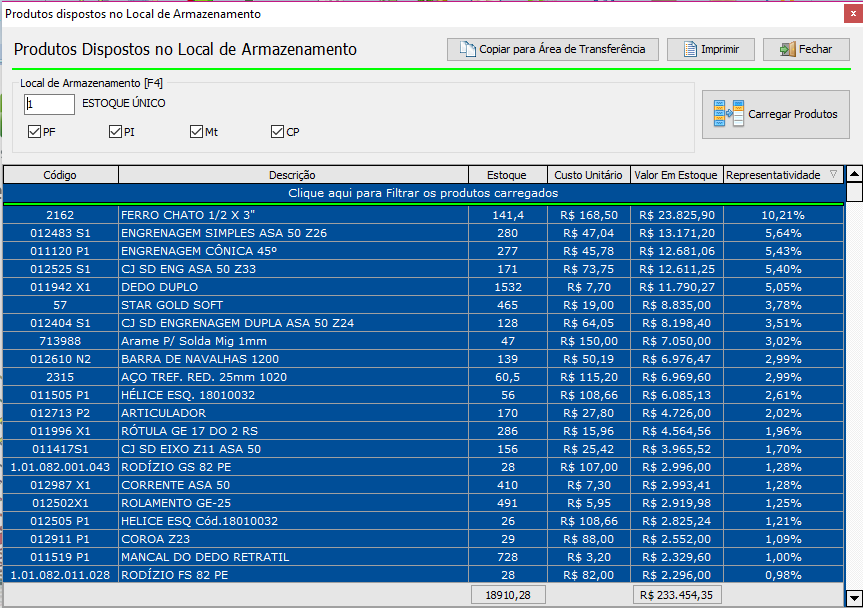863x608 pixels.
Task: Disable the Mt checkbox
Action: pyautogui.click(x=197, y=132)
